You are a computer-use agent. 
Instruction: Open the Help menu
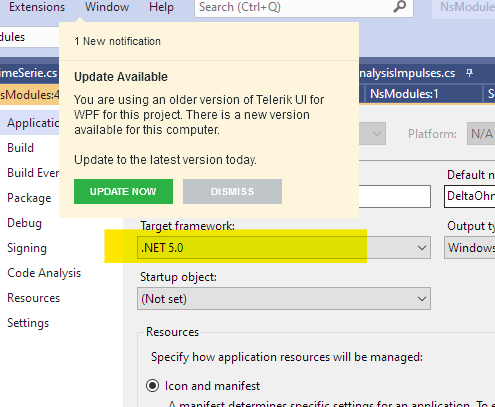click(161, 7)
